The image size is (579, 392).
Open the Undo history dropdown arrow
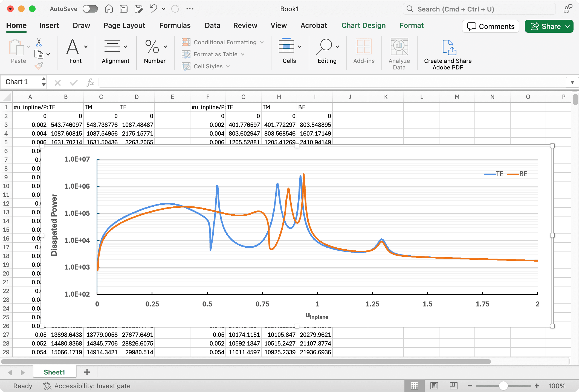(x=164, y=9)
